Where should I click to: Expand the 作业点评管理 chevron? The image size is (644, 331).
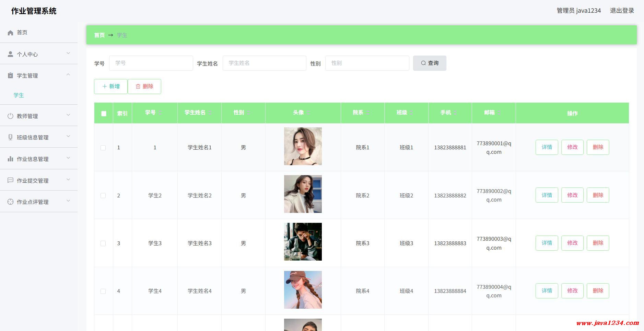68,201
